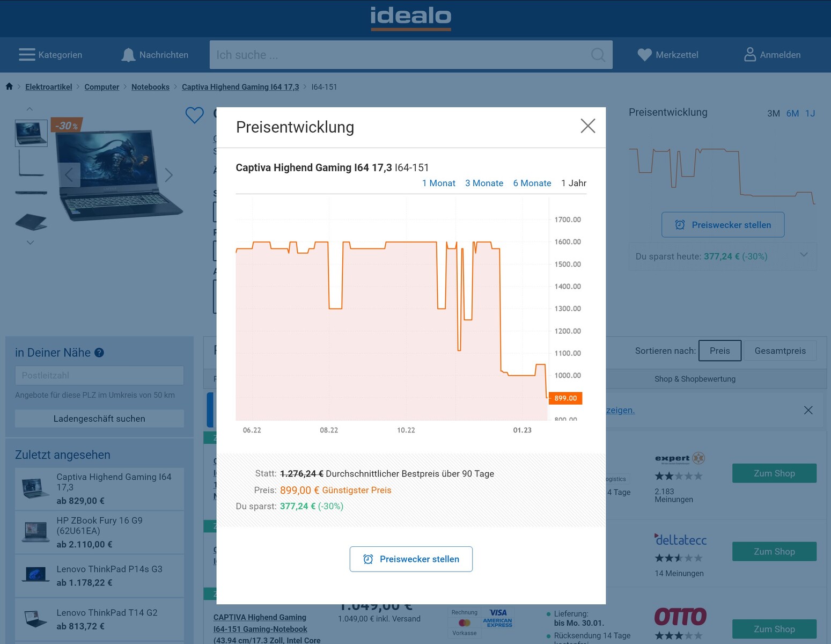The width and height of the screenshot is (831, 644).
Task: Open the Kategorien hamburger menu
Action: click(50, 55)
